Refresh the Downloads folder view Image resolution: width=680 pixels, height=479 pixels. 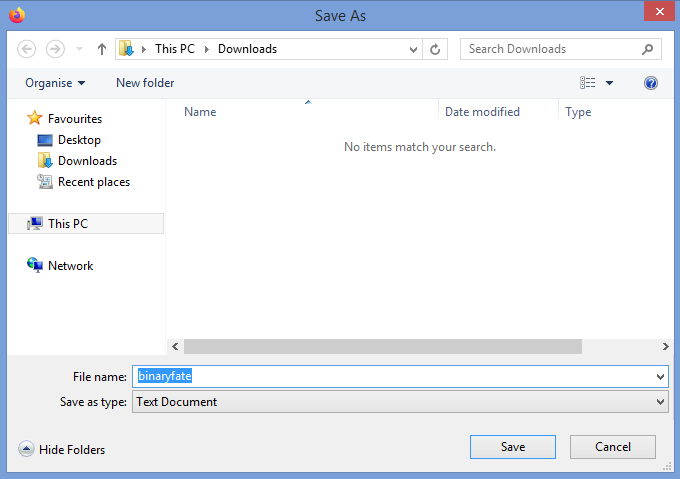click(x=435, y=49)
